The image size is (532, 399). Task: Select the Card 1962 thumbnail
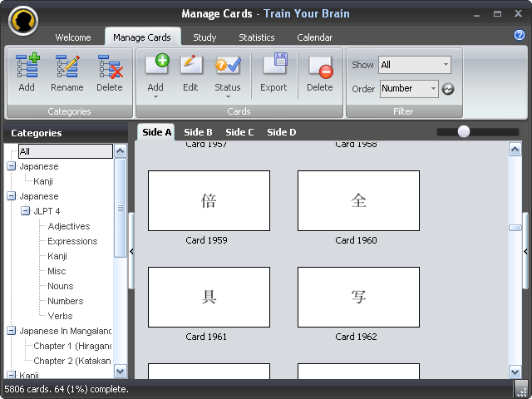[x=358, y=297]
